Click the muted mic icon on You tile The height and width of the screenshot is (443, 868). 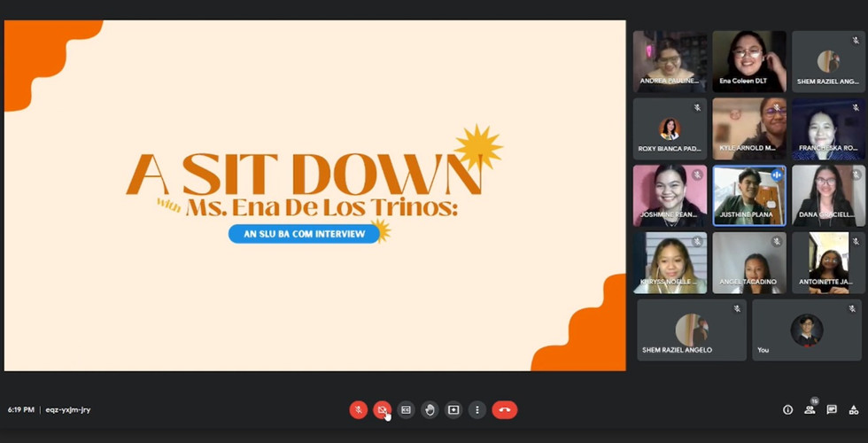click(852, 308)
